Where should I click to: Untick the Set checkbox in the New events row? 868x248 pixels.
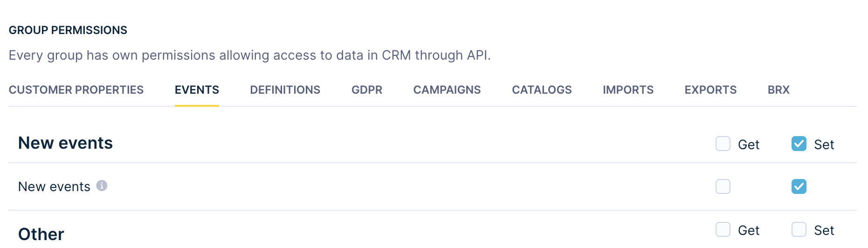(x=799, y=186)
